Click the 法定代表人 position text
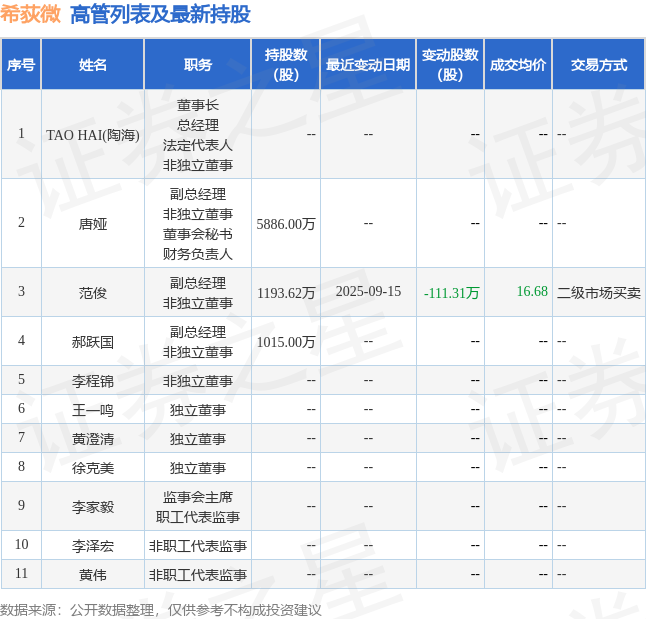646x619 pixels. coord(198,145)
